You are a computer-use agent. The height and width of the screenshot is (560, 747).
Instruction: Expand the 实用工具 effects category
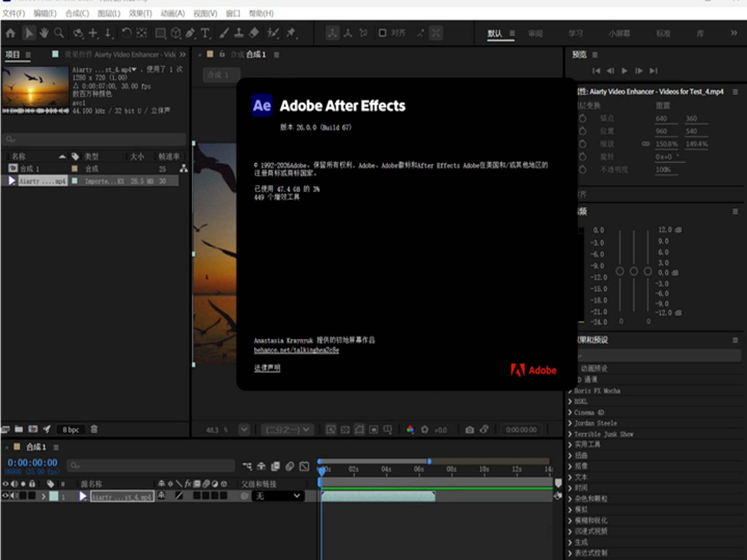coord(570,445)
